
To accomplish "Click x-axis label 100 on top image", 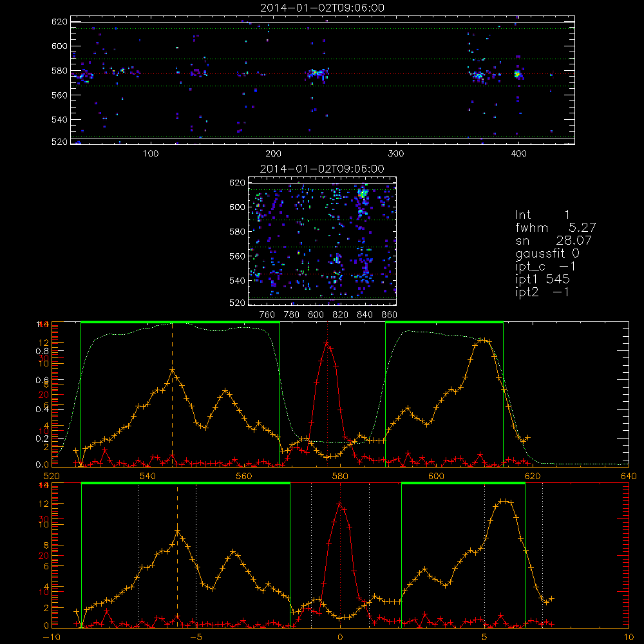I will pos(151,154).
